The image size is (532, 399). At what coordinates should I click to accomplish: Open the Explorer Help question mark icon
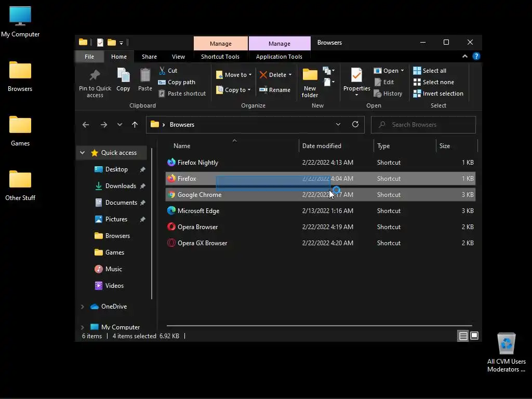pyautogui.click(x=476, y=56)
